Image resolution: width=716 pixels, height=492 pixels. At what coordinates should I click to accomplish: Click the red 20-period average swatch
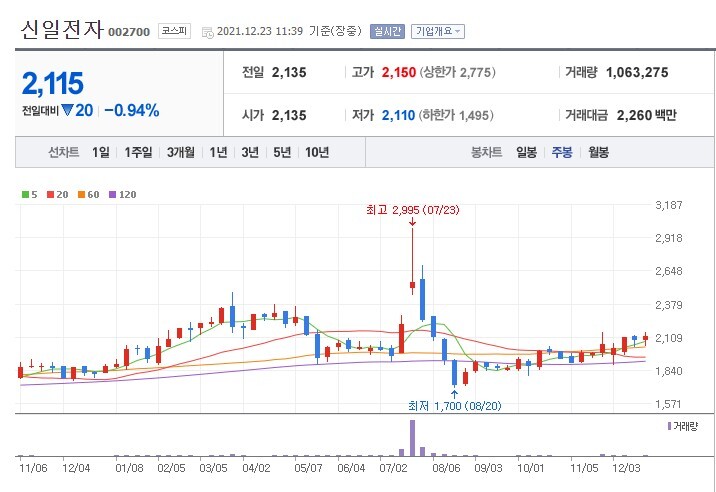click(50, 195)
